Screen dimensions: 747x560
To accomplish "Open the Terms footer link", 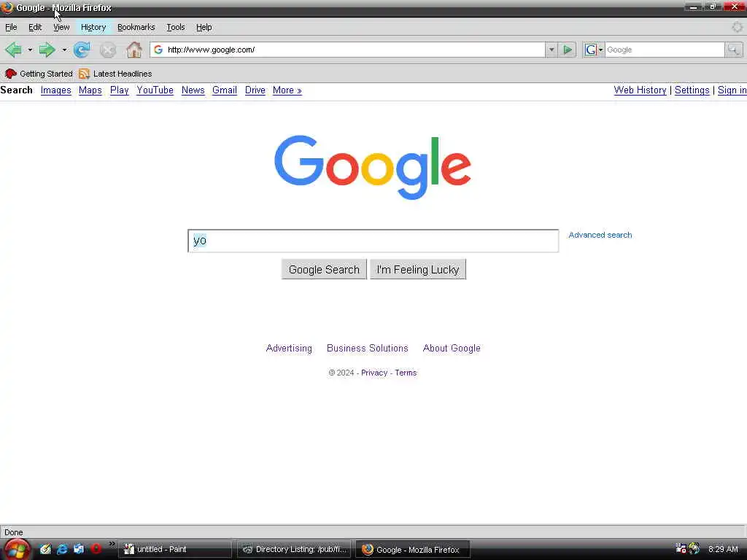I will coord(406,373).
